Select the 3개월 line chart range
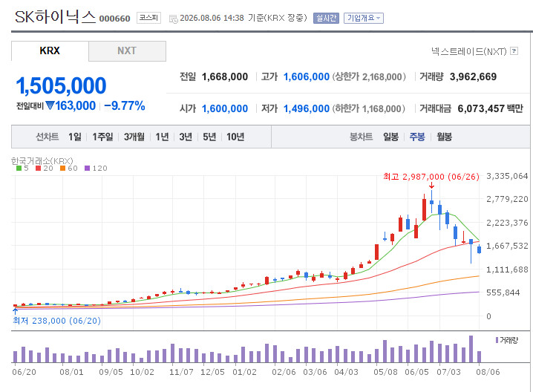This screenshot has width=533, height=392. pos(134,137)
